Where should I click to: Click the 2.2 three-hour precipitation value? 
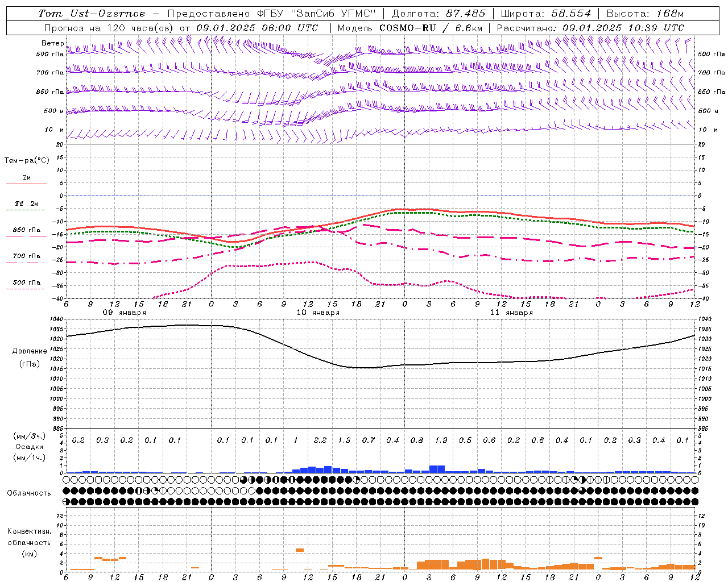pyautogui.click(x=320, y=440)
